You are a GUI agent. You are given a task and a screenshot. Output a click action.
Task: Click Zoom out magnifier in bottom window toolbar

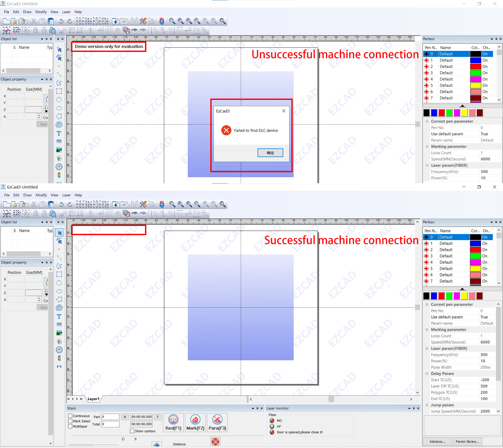[x=197, y=204]
